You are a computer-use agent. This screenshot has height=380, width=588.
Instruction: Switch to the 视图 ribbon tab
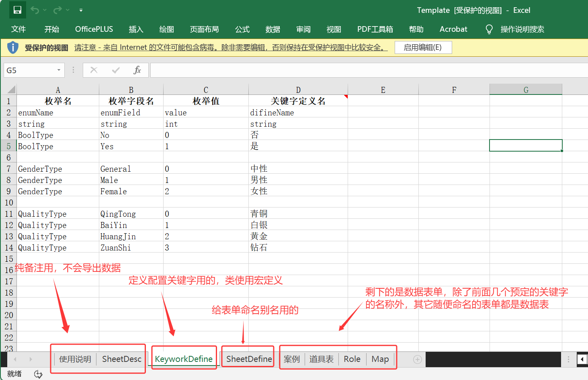(334, 29)
